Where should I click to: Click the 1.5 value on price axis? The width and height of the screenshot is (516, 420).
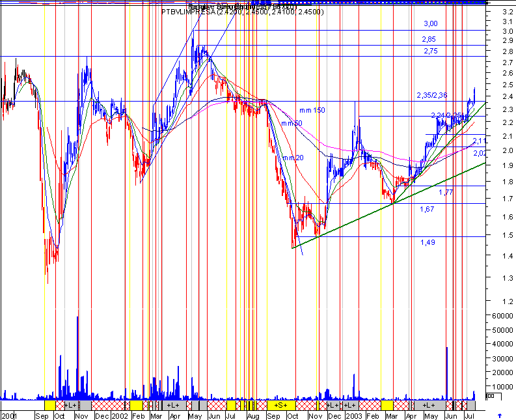click(508, 235)
